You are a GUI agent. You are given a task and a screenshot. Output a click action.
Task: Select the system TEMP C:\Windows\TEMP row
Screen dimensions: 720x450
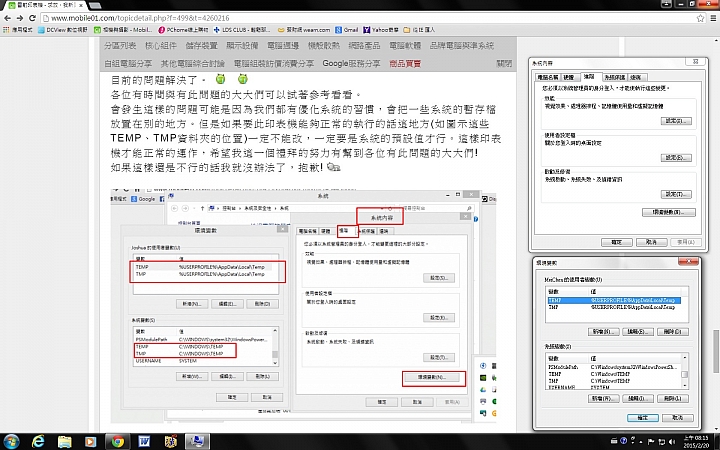(x=614, y=374)
